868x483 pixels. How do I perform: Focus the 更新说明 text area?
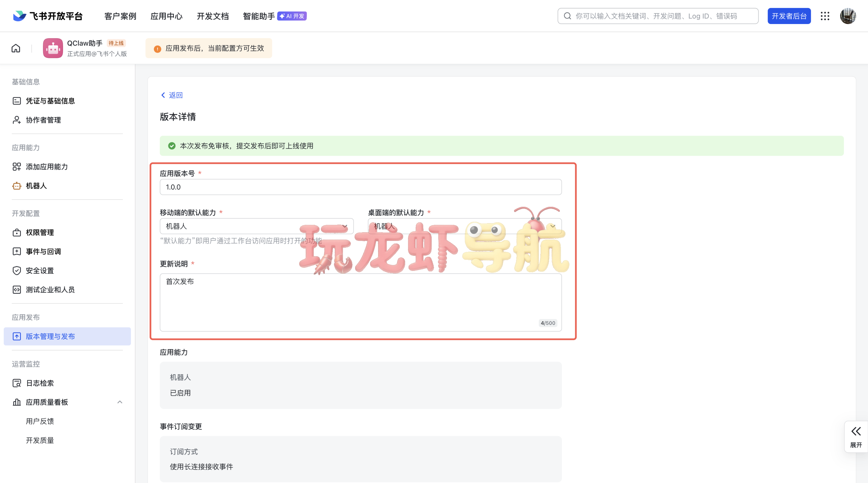click(x=360, y=302)
